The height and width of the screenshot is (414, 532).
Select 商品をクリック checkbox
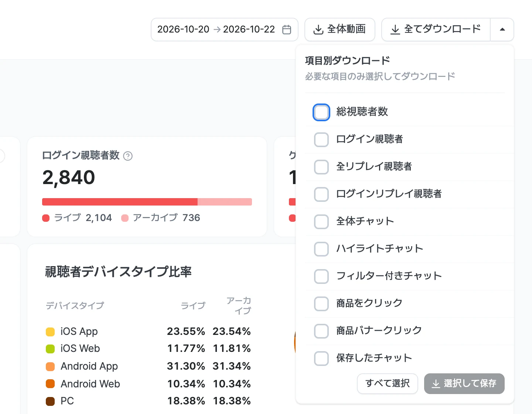(321, 304)
